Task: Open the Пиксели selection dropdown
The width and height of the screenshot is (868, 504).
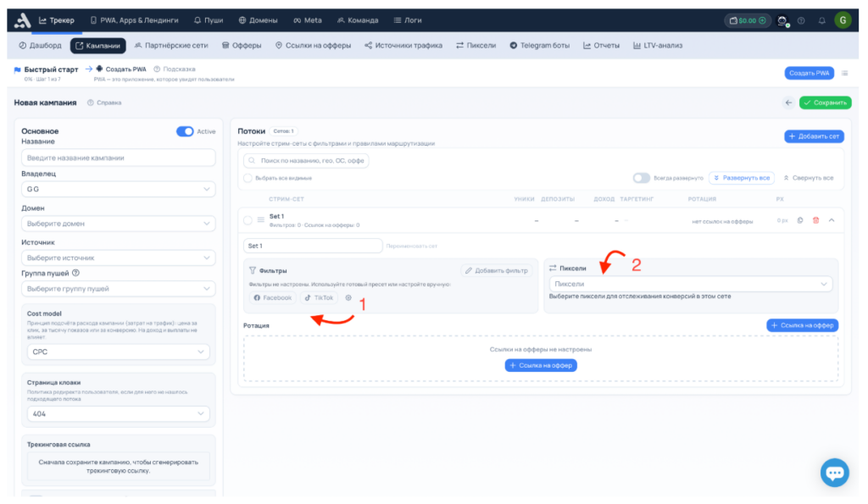Action: click(x=690, y=284)
